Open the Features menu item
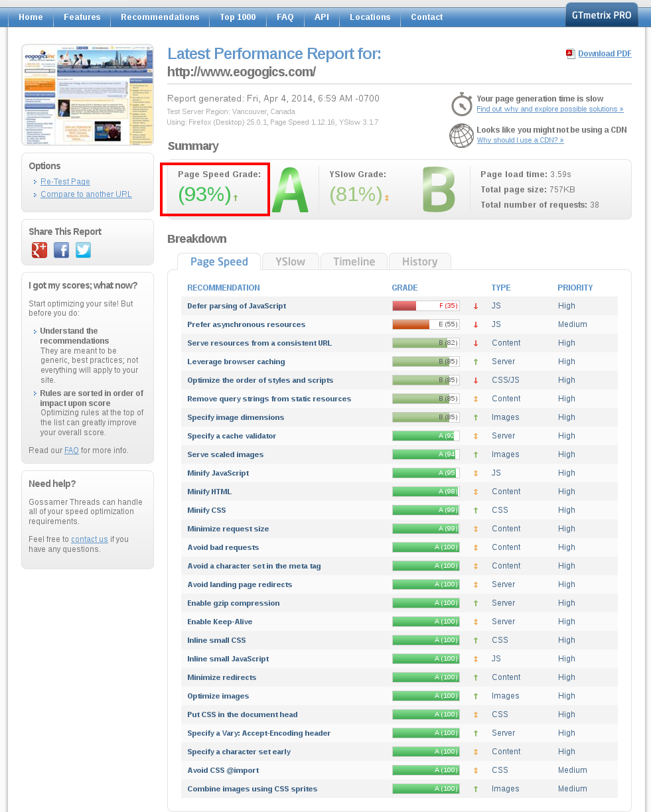Viewport: 651px width, 812px height. [x=82, y=17]
